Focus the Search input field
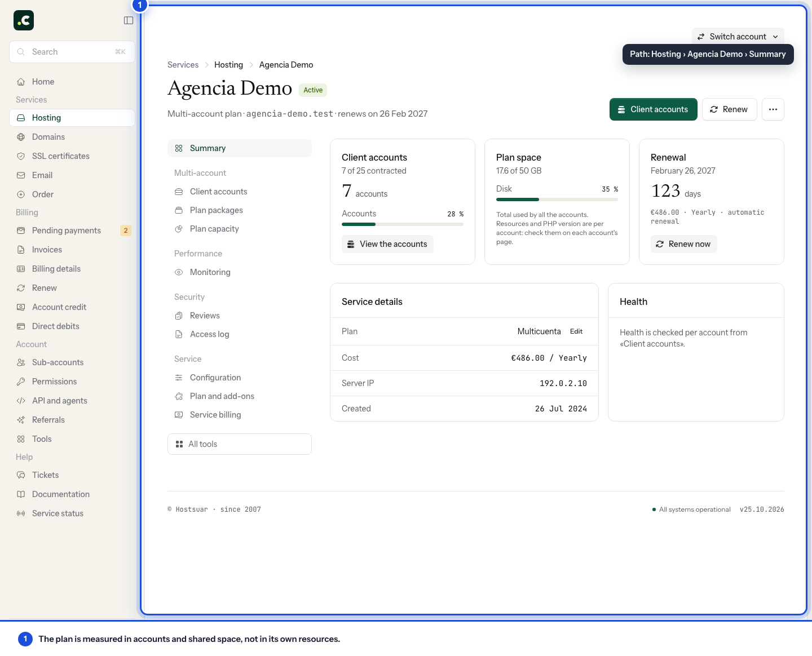 (72, 52)
